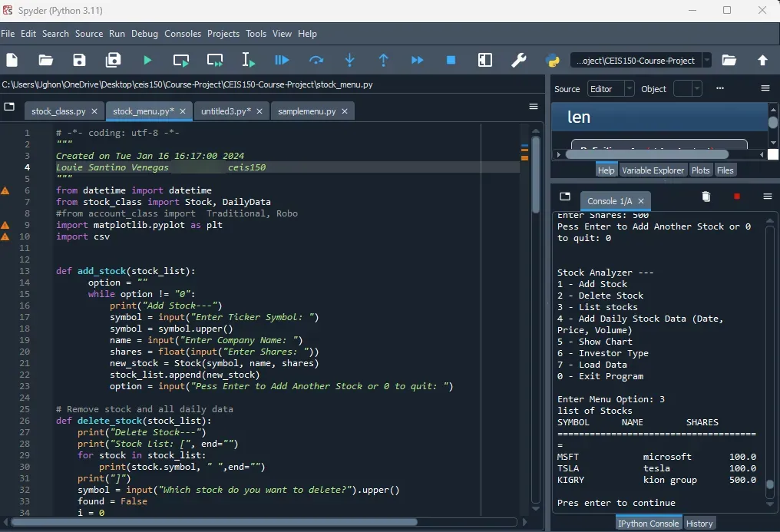Open Preferences wrench icon
Image resolution: width=780 pixels, height=532 pixels.
point(519,60)
